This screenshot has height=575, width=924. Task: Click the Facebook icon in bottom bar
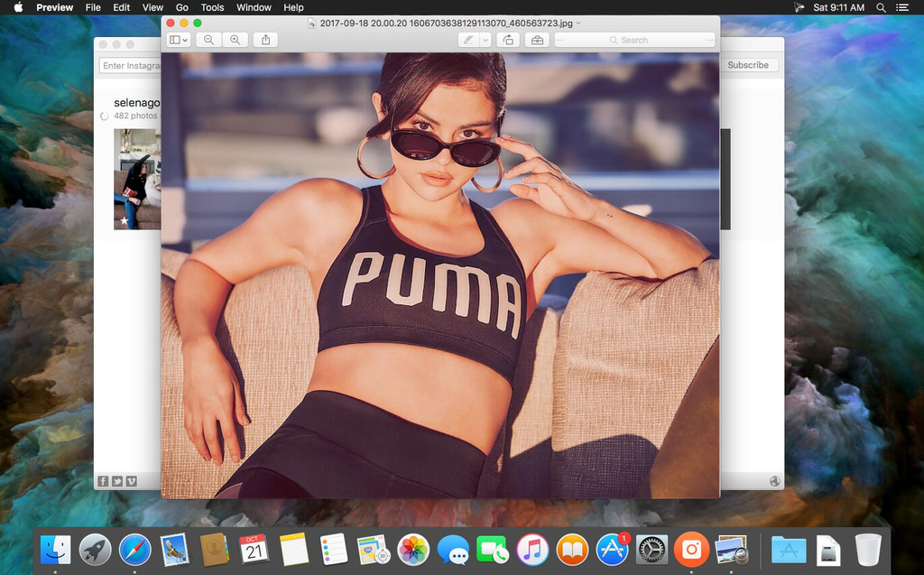(103, 481)
